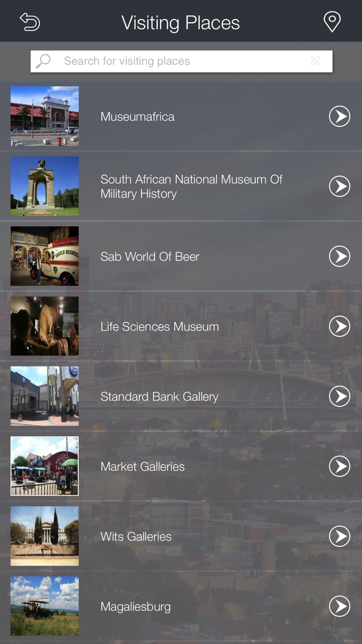Open South African National Museum text

click(191, 186)
